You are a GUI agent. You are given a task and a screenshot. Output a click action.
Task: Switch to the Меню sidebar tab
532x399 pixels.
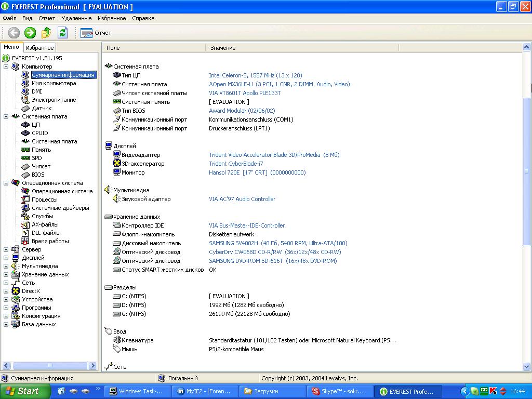point(11,47)
